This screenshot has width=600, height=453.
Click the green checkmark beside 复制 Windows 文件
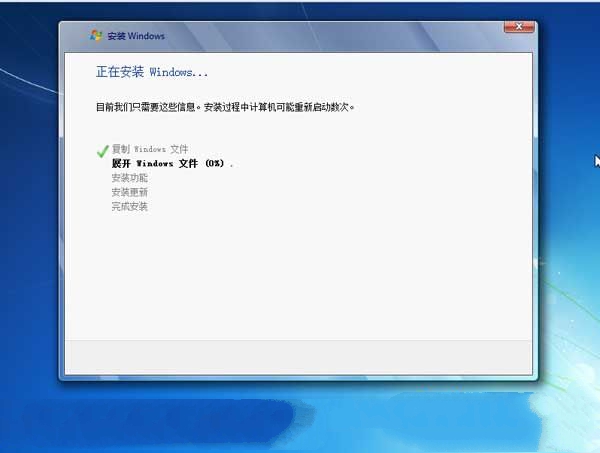tap(102, 150)
